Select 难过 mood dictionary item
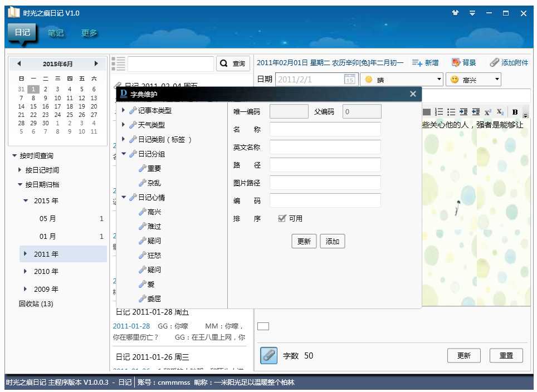The height and width of the screenshot is (392, 537). tap(150, 226)
